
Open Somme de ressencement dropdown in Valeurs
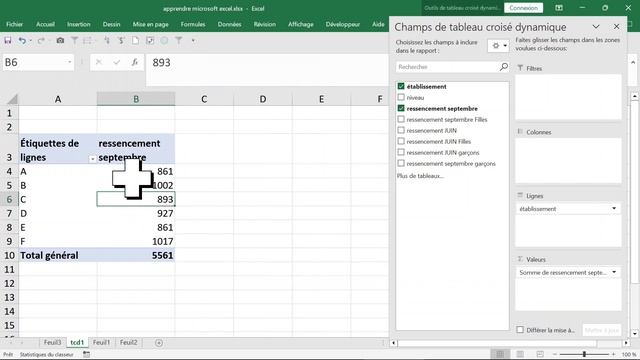click(614, 272)
